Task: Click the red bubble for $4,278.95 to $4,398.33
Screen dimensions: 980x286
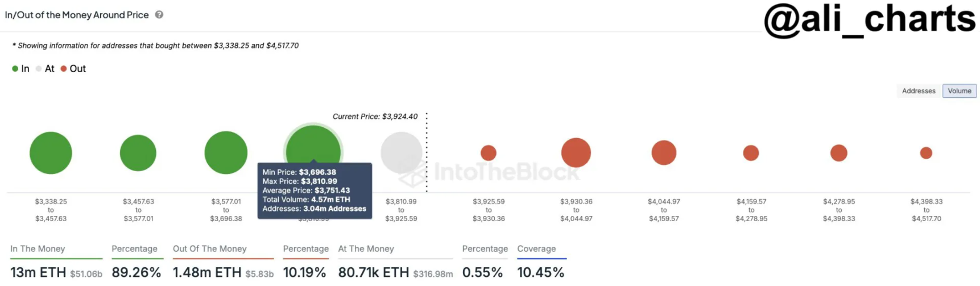Action: click(839, 153)
